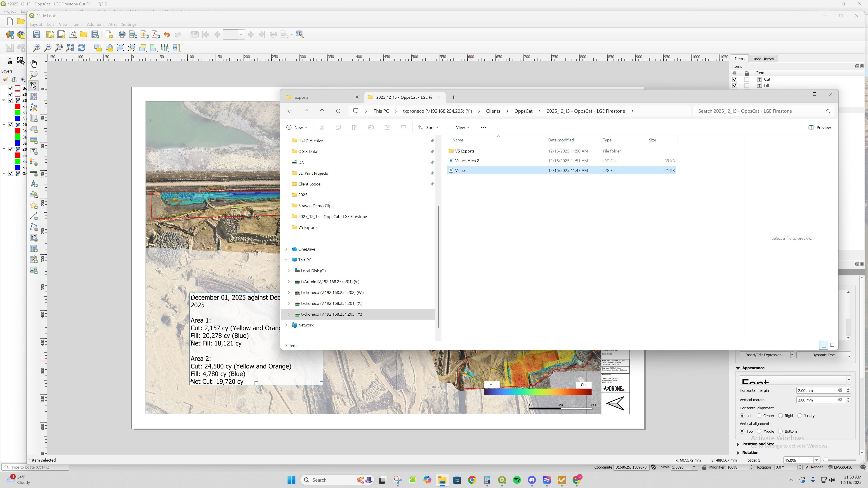Select the Add Scale Bar tool
868x488 pixels.
click(x=34, y=173)
